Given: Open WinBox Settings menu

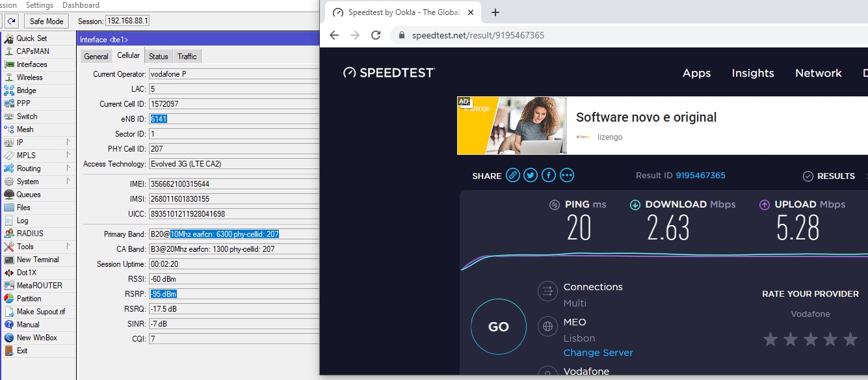Looking at the screenshot, I should (39, 5).
